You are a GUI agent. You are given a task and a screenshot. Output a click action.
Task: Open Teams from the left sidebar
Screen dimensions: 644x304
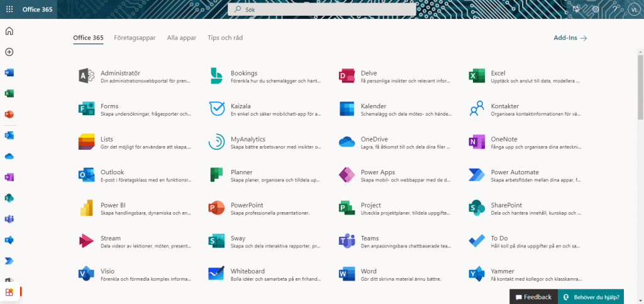point(9,219)
